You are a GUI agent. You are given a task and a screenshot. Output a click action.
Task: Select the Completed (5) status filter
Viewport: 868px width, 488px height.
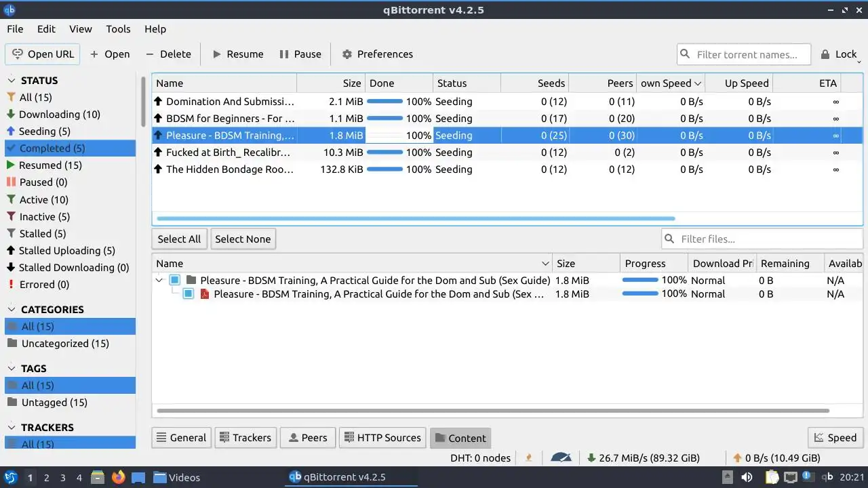click(x=70, y=148)
